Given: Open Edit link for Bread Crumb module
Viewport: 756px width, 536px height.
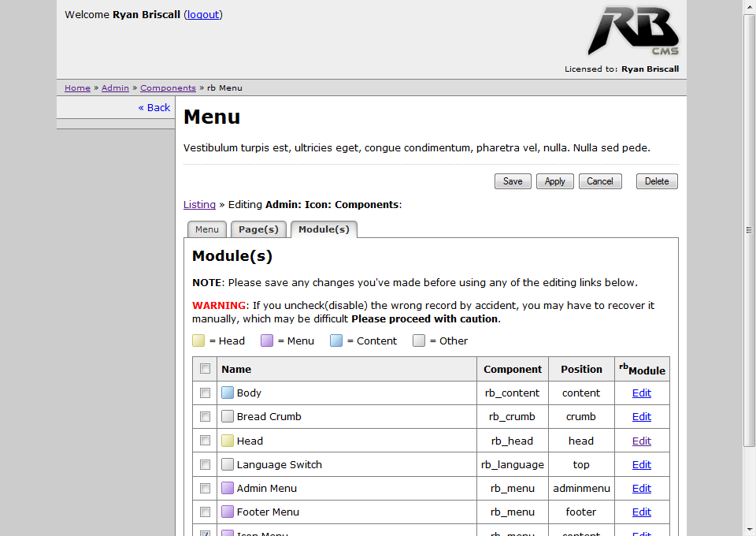Looking at the screenshot, I should (x=642, y=416).
